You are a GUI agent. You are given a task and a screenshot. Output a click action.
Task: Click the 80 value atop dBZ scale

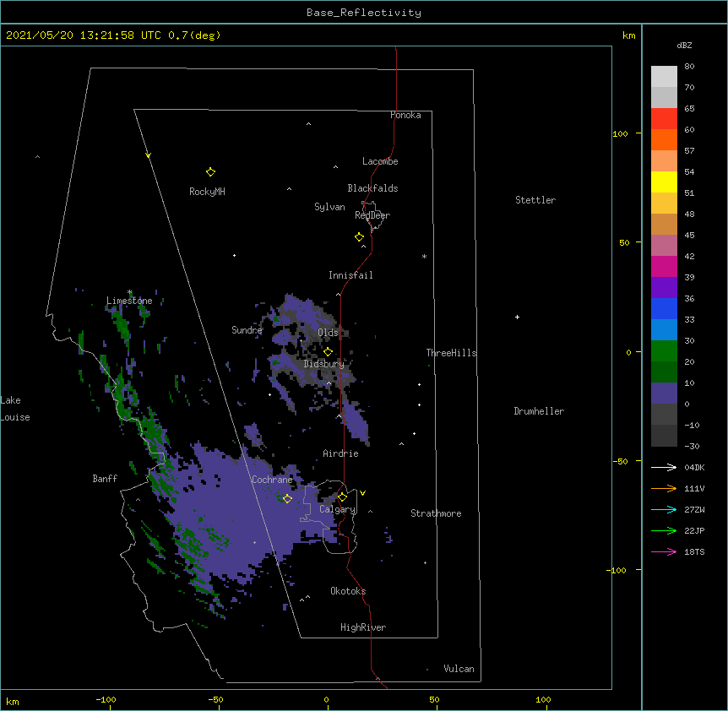pos(689,67)
